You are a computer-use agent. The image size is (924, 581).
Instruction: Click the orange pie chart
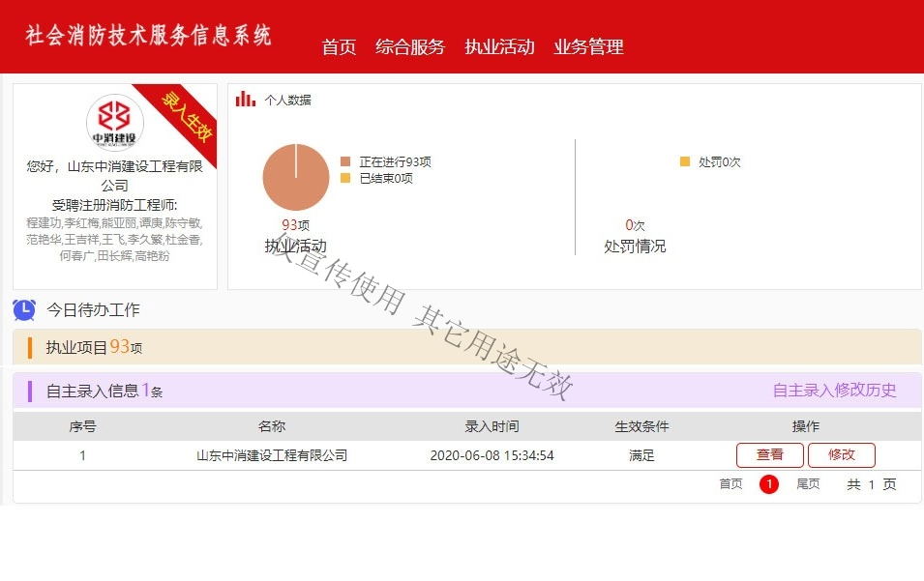click(x=295, y=177)
